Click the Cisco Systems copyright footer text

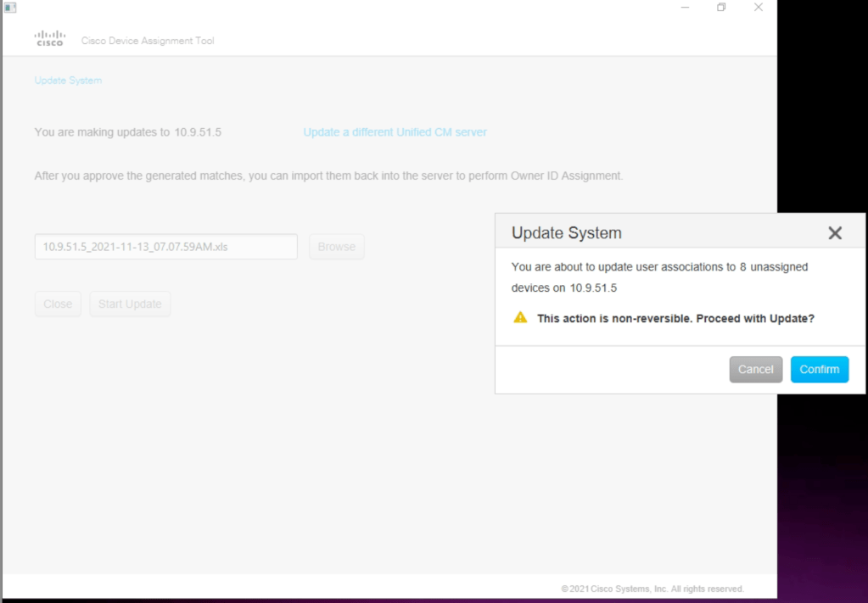[652, 589]
